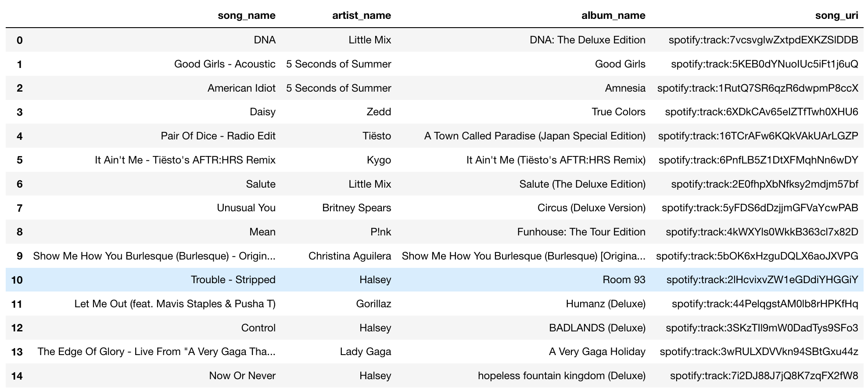Select the Kygo artist cell
This screenshot has width=868, height=391.
pos(379,160)
